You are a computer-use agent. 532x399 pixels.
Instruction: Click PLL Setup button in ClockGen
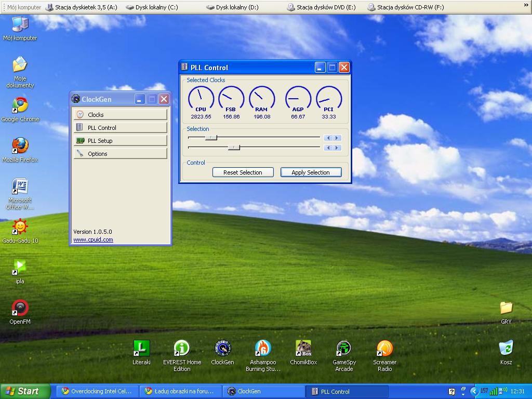coord(120,140)
